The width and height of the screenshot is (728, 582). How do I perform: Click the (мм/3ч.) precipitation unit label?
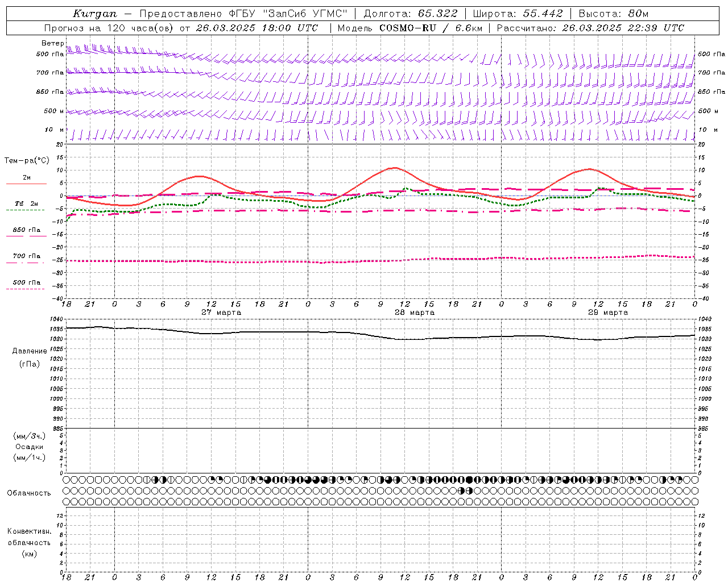(30, 436)
